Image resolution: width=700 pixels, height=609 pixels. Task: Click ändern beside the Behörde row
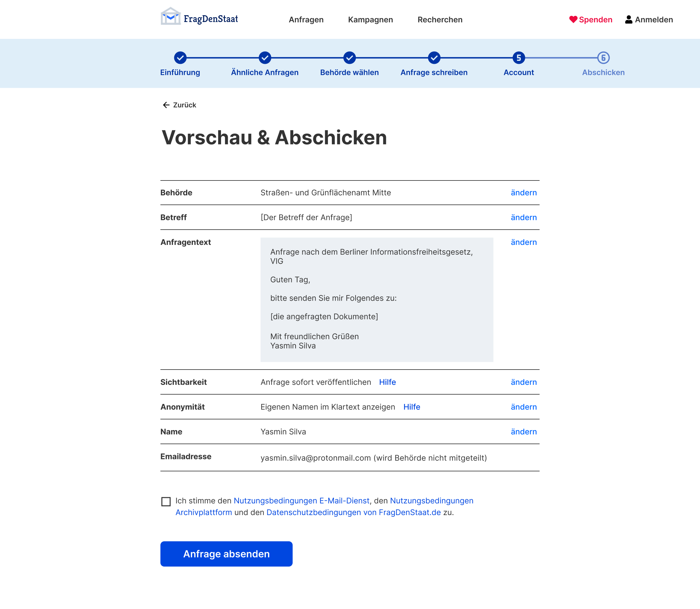(x=524, y=192)
